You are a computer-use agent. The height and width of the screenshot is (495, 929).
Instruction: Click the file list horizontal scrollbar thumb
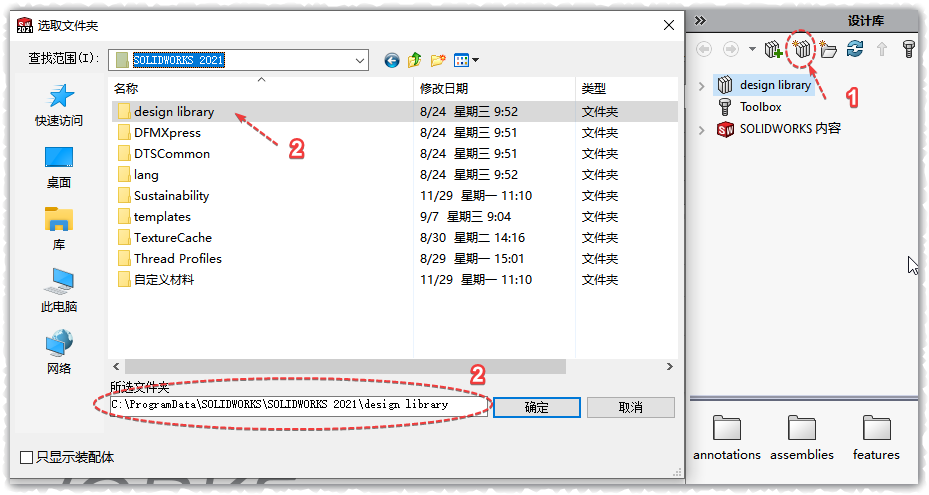pos(345,367)
